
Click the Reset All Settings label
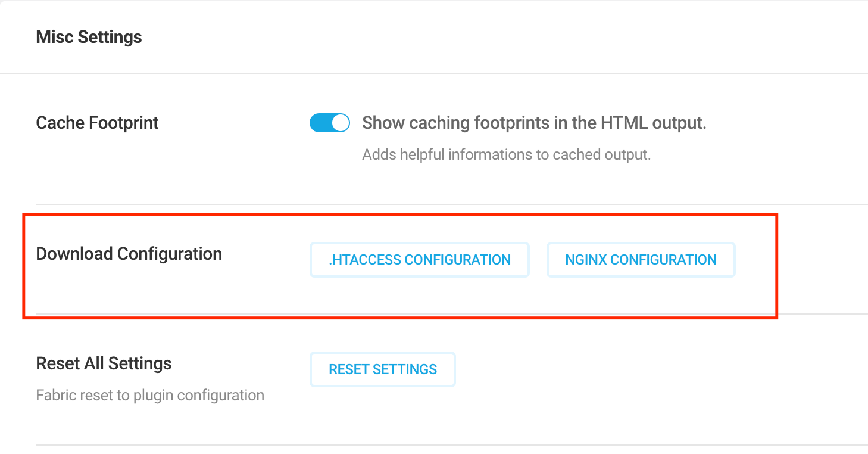coord(104,363)
